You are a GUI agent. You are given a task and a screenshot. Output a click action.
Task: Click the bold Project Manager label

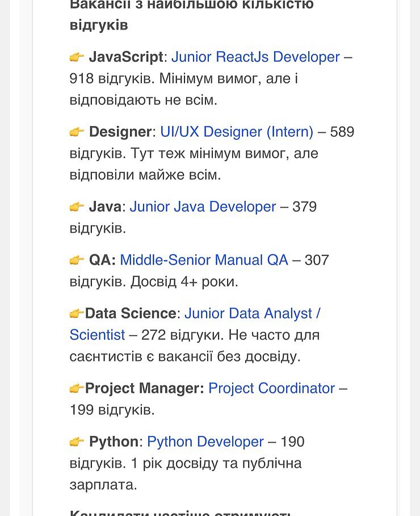144,389
